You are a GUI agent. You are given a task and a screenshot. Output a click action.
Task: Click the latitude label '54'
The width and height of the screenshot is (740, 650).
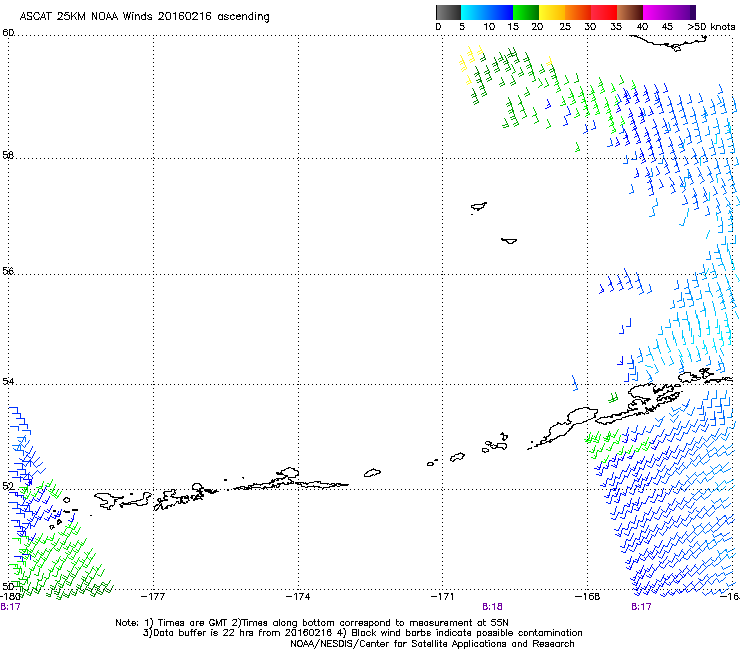8,381
